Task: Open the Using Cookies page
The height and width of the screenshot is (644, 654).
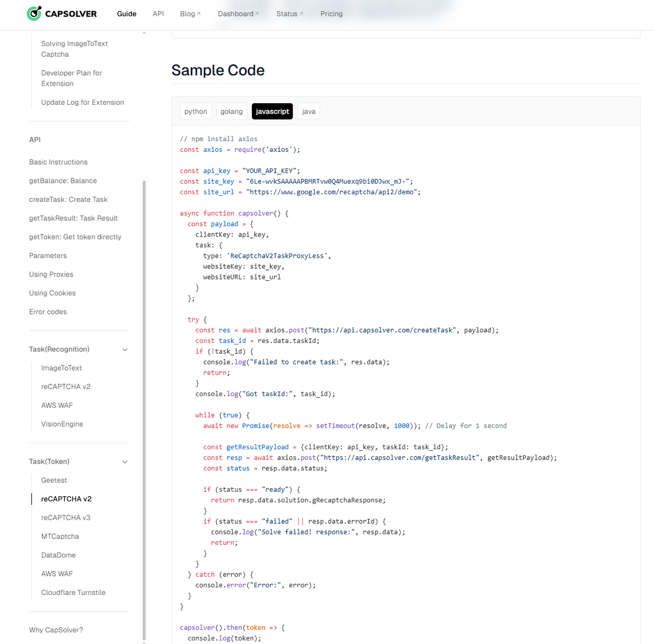Action: (53, 293)
